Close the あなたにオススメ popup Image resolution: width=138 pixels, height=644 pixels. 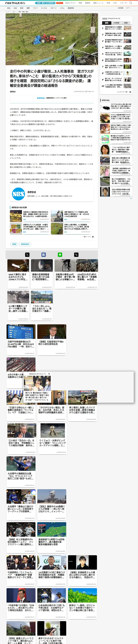point(49,374)
